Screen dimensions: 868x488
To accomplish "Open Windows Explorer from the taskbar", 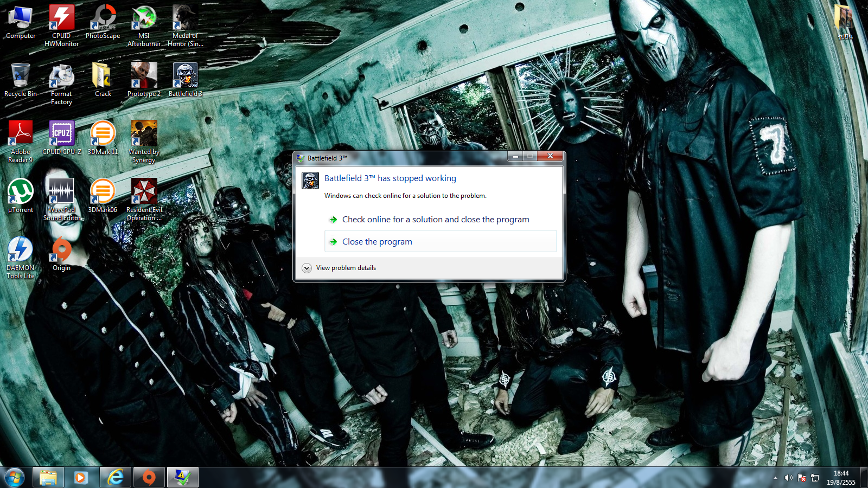I will [48, 478].
